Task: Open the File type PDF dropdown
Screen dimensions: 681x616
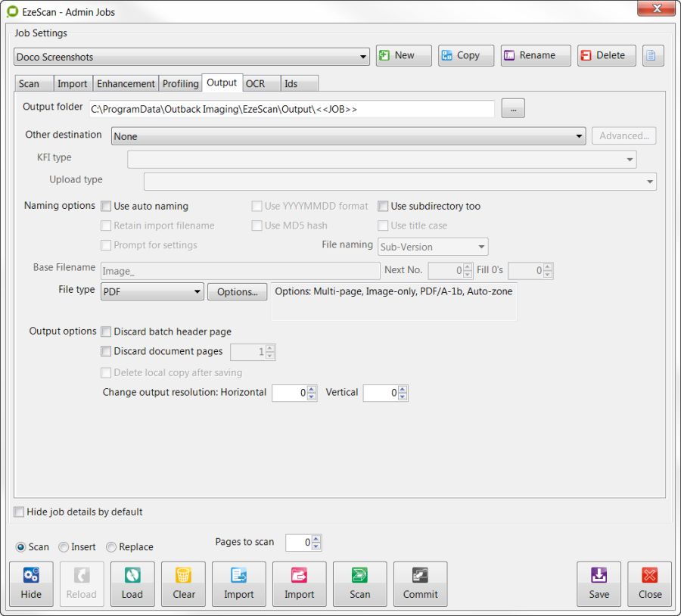Action: [152, 291]
